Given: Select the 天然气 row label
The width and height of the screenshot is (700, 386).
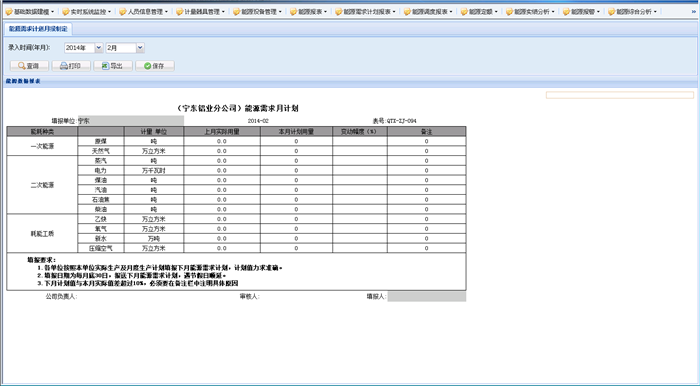Looking at the screenshot, I should coord(101,151).
